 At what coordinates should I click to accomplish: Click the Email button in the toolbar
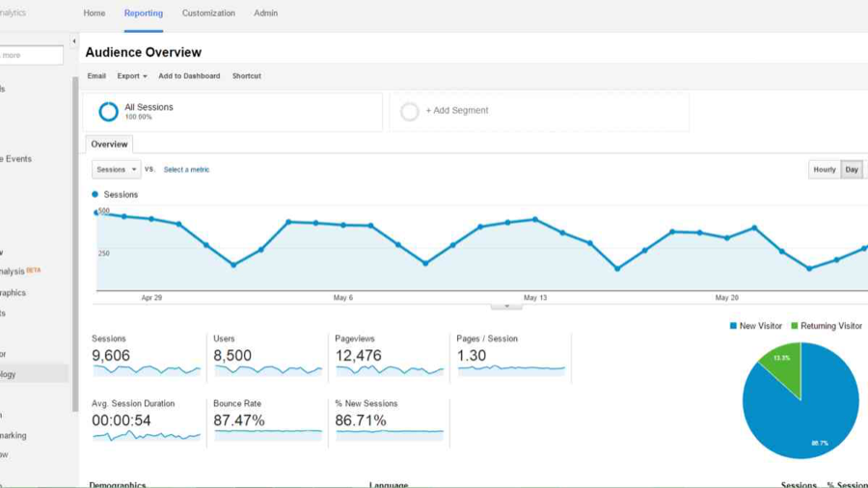click(96, 76)
